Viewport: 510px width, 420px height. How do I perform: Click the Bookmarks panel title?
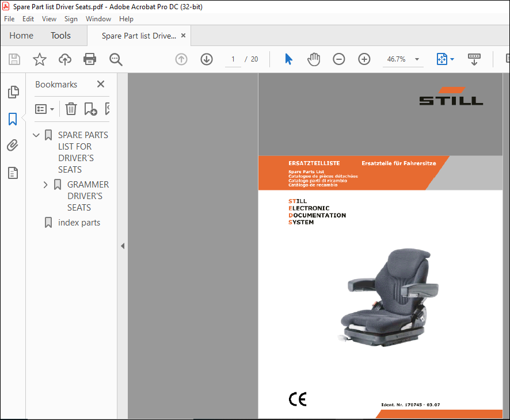click(x=56, y=85)
